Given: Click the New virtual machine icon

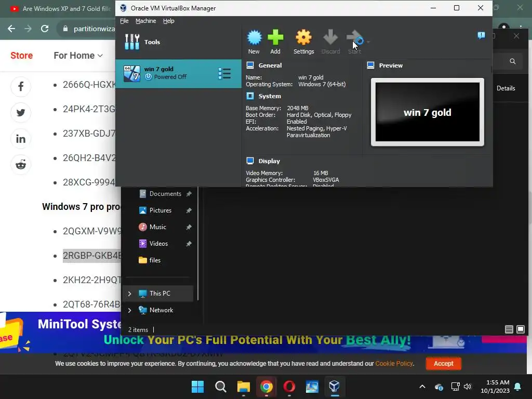Looking at the screenshot, I should click(254, 37).
